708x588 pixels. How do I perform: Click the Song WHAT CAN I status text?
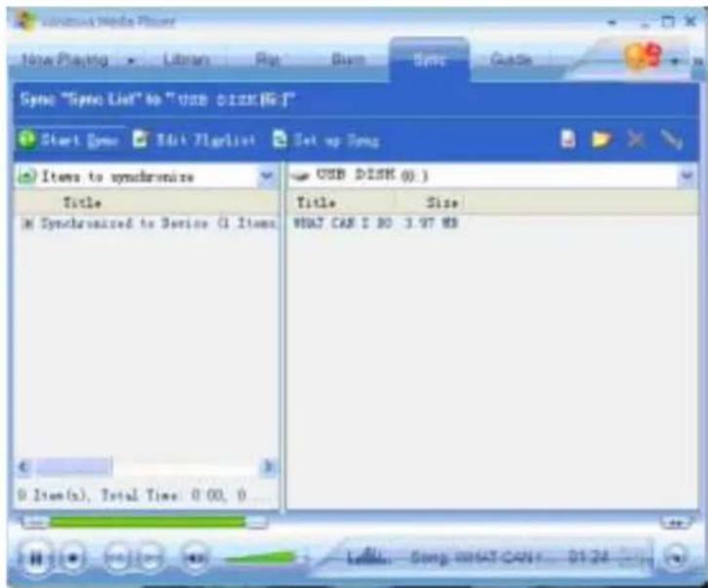476,558
